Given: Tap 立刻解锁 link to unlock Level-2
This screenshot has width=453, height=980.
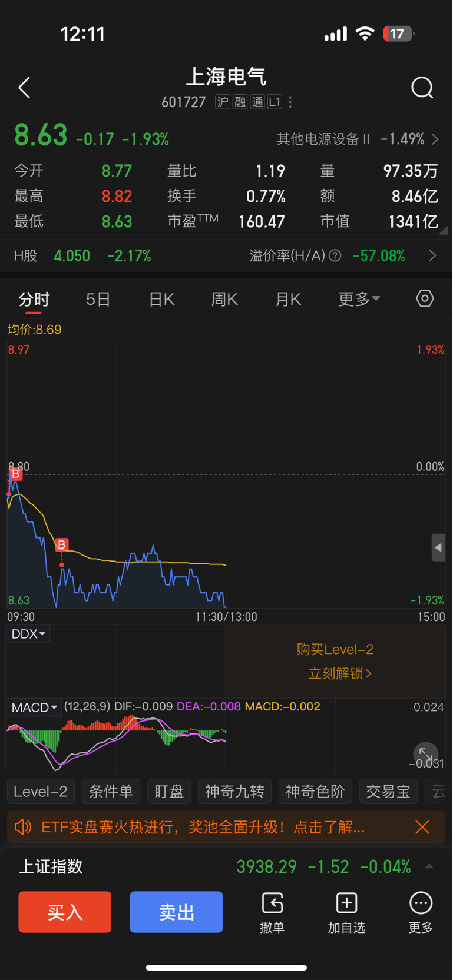Looking at the screenshot, I should pyautogui.click(x=340, y=673).
